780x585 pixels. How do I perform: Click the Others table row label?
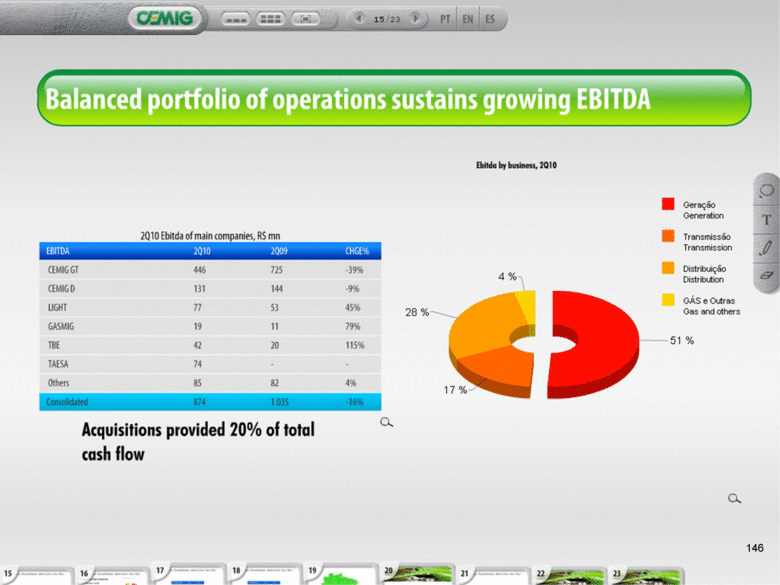click(x=58, y=383)
